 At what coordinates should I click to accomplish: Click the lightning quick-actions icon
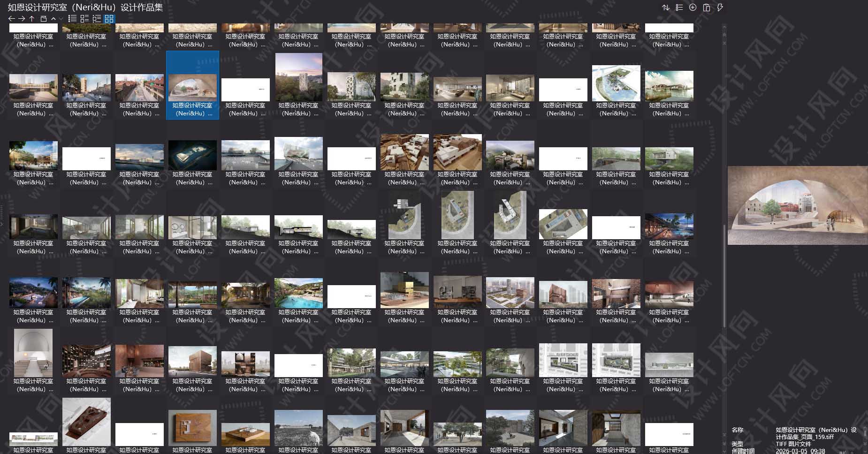[720, 8]
